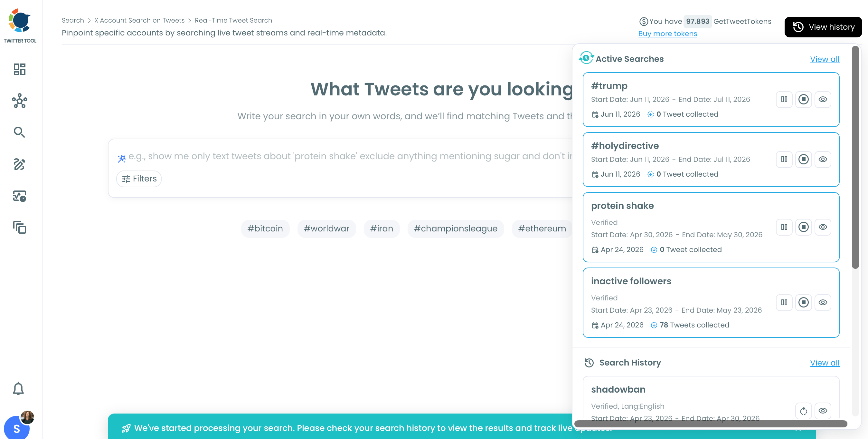868x439 pixels.
Task: Focus the tweet search prompt field
Action: pyautogui.click(x=350, y=156)
